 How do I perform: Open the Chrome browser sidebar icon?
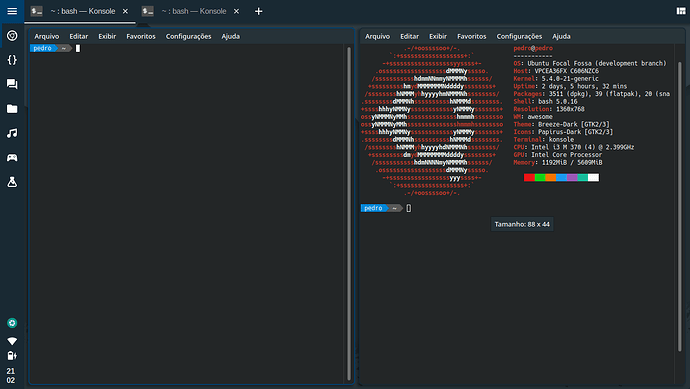(x=12, y=36)
